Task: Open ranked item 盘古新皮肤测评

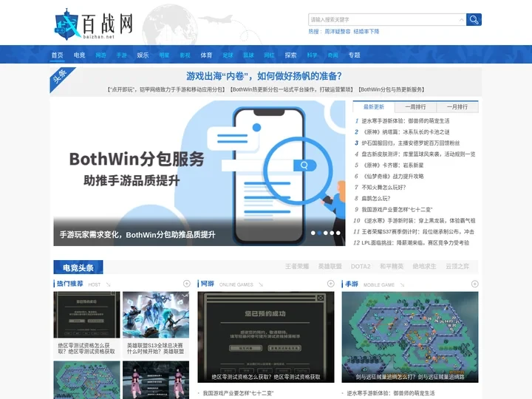Action: (418, 154)
